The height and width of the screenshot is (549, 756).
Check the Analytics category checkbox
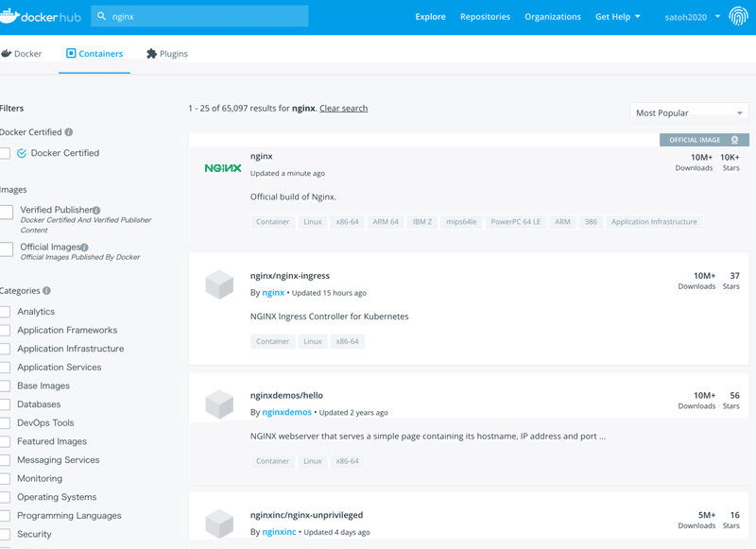5,312
